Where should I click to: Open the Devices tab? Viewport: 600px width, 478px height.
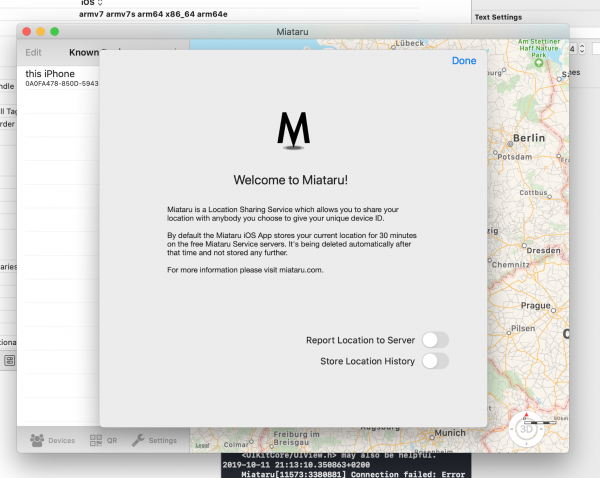click(52, 440)
